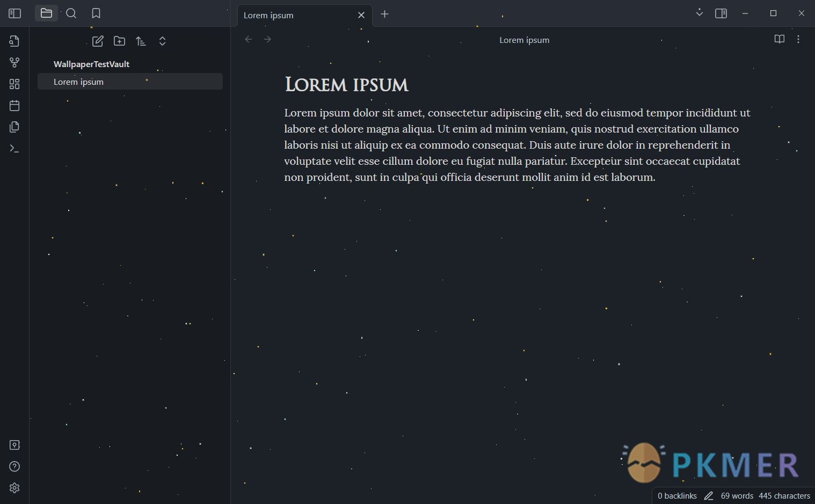
Task: Switch to the Search tab
Action: click(x=71, y=13)
